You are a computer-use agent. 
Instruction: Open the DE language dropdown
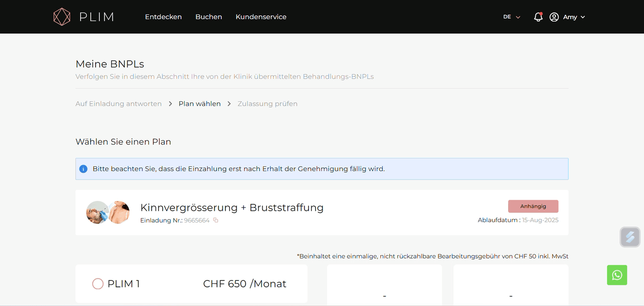[512, 17]
